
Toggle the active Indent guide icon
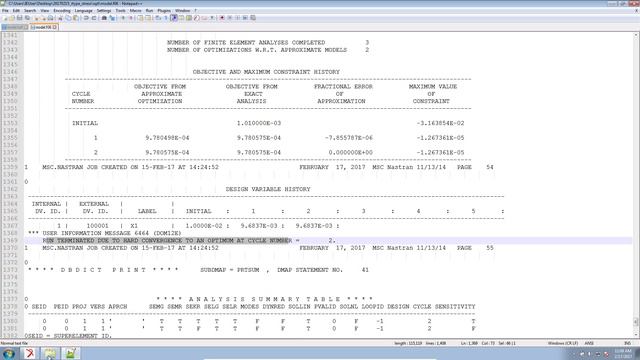tap(174, 18)
